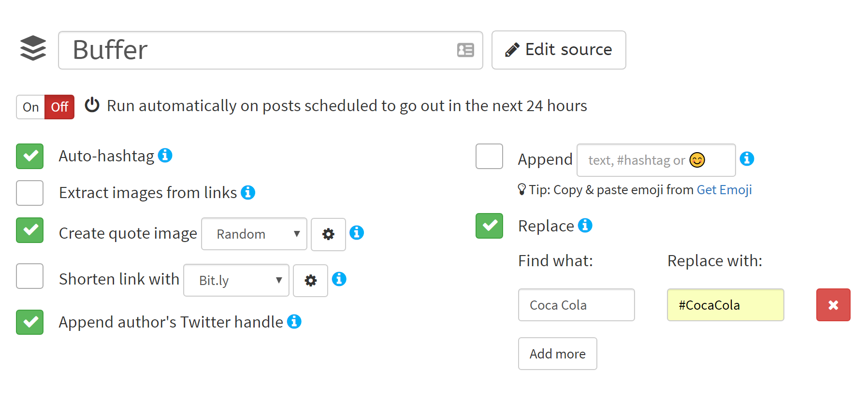Viewport: 868px width, 400px height.
Task: Show info about Auto-hashtag
Action: point(165,156)
